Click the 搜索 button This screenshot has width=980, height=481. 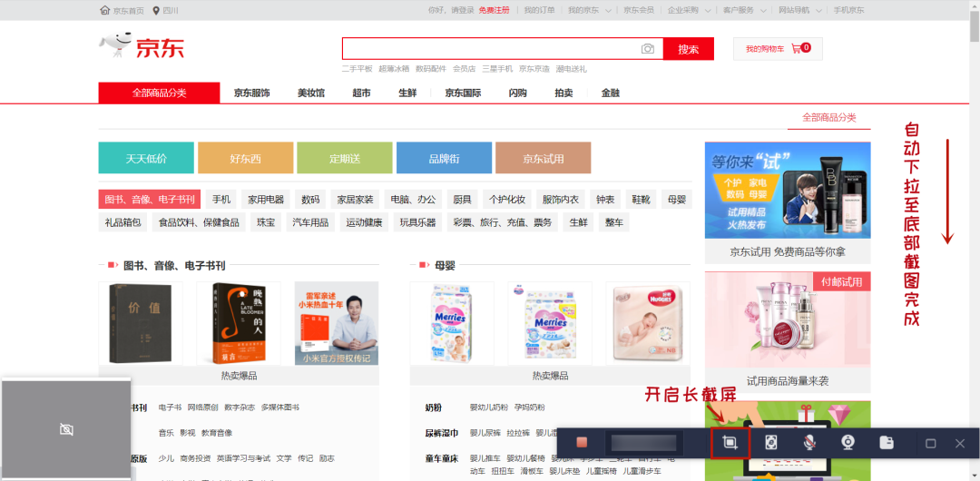pos(688,49)
